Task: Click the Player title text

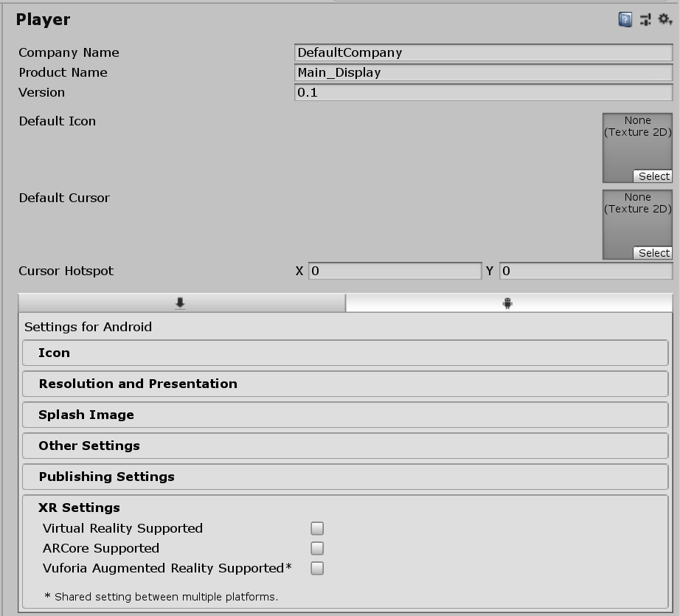Action: (43, 19)
